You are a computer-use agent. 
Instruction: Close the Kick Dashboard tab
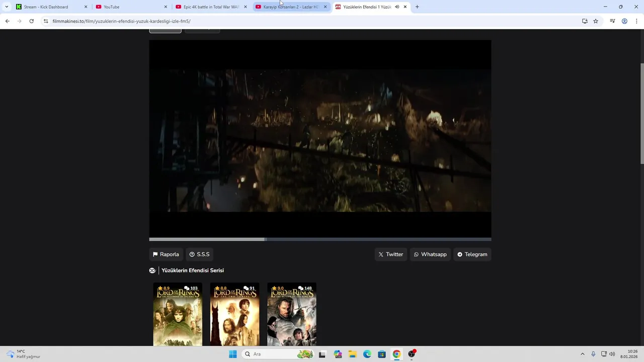pyautogui.click(x=86, y=7)
